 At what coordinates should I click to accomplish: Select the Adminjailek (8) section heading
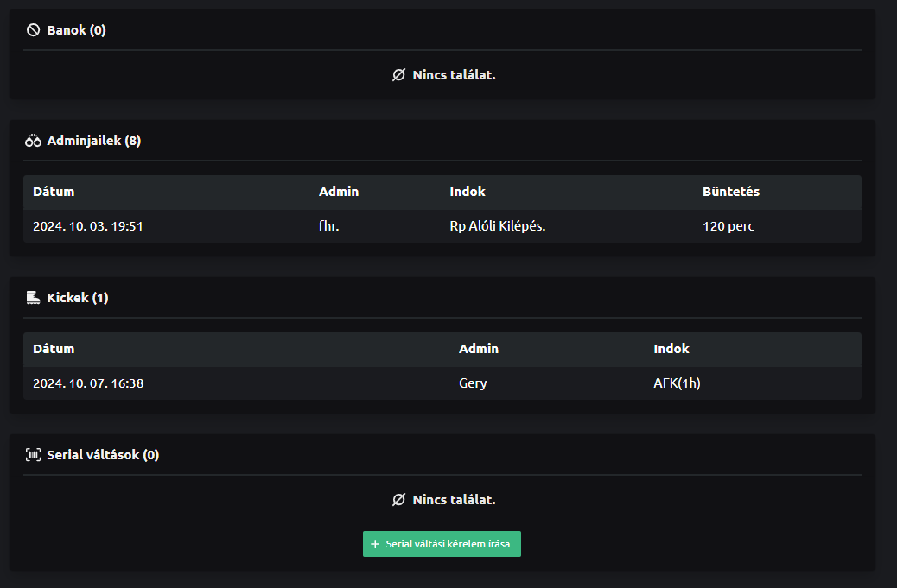[x=93, y=141]
